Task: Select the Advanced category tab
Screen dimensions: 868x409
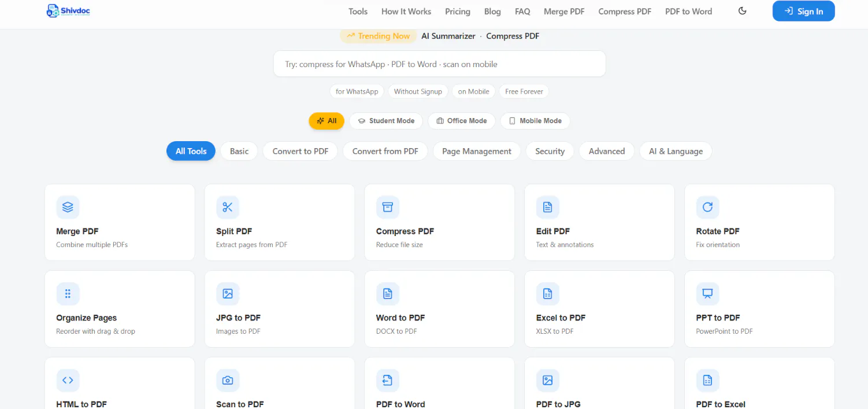Action: (x=607, y=151)
